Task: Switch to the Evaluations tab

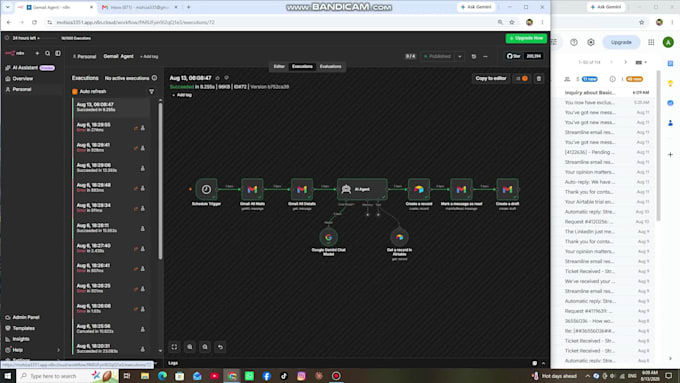Action: click(330, 66)
